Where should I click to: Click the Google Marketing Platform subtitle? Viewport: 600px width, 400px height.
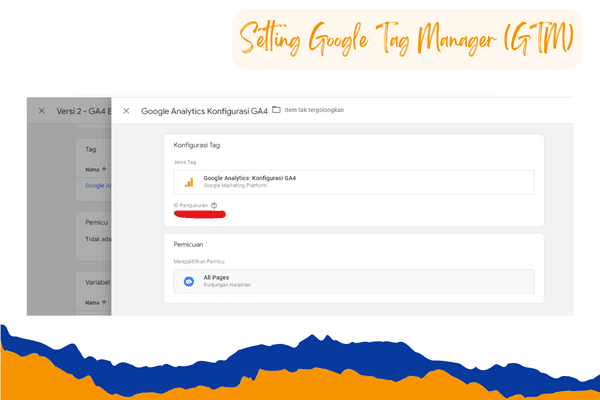[x=235, y=186]
